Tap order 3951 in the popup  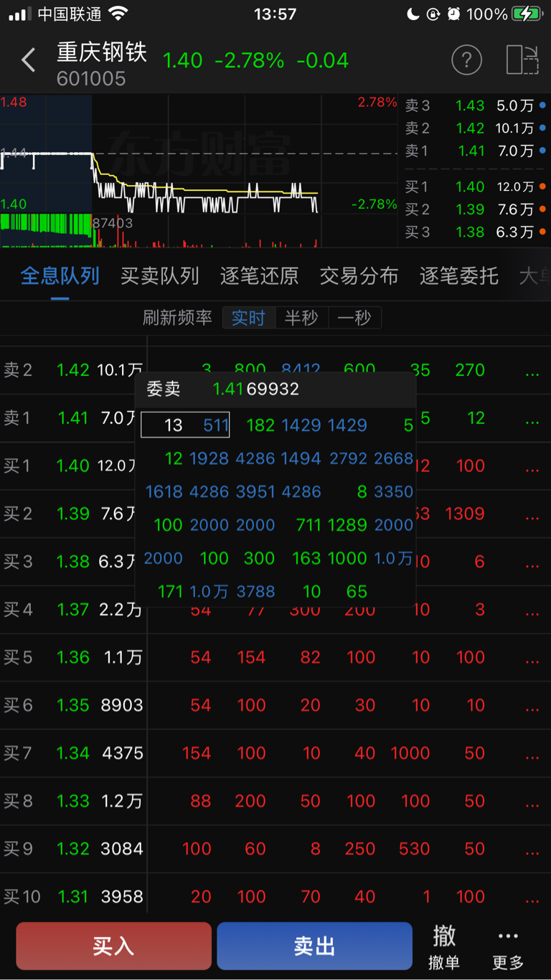tap(255, 492)
